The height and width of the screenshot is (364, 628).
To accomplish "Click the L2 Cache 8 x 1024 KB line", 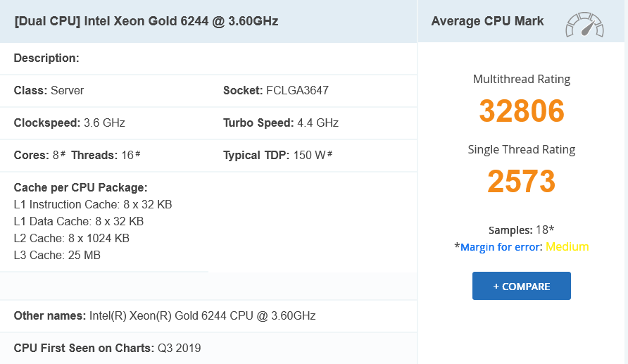I will (x=71, y=238).
